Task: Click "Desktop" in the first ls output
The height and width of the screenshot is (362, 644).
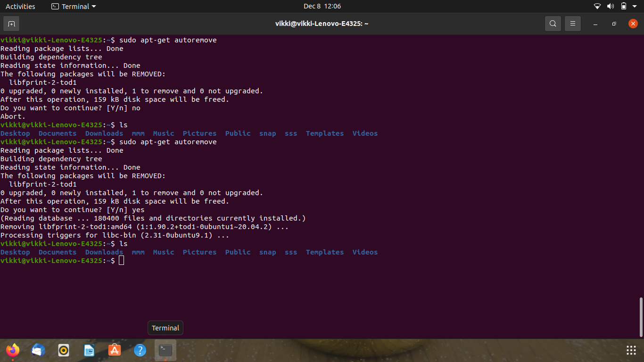Action: (15, 133)
